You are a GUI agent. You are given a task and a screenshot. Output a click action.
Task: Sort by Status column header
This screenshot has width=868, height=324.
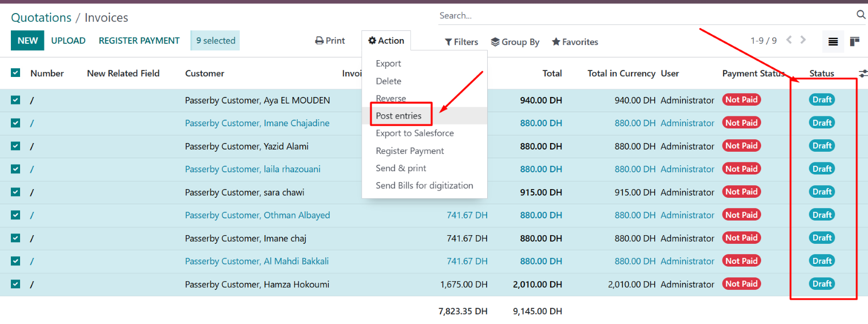tap(821, 73)
